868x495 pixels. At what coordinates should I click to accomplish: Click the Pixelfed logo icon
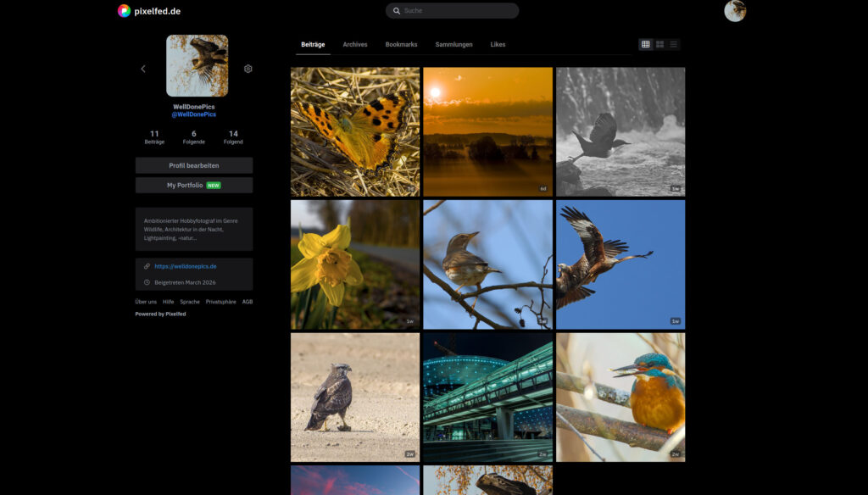(x=124, y=11)
